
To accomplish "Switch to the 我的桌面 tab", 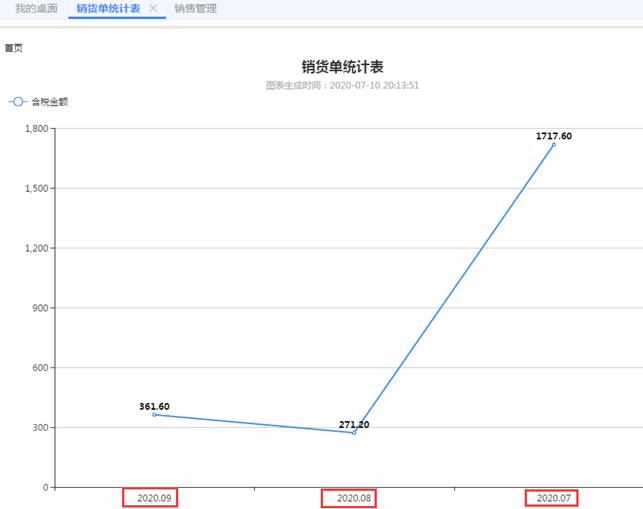I will click(x=36, y=9).
